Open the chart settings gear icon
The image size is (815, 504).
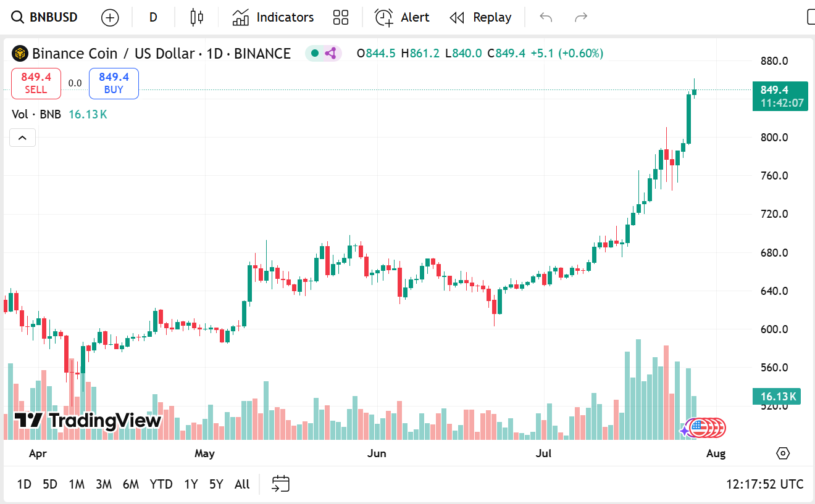[783, 453]
